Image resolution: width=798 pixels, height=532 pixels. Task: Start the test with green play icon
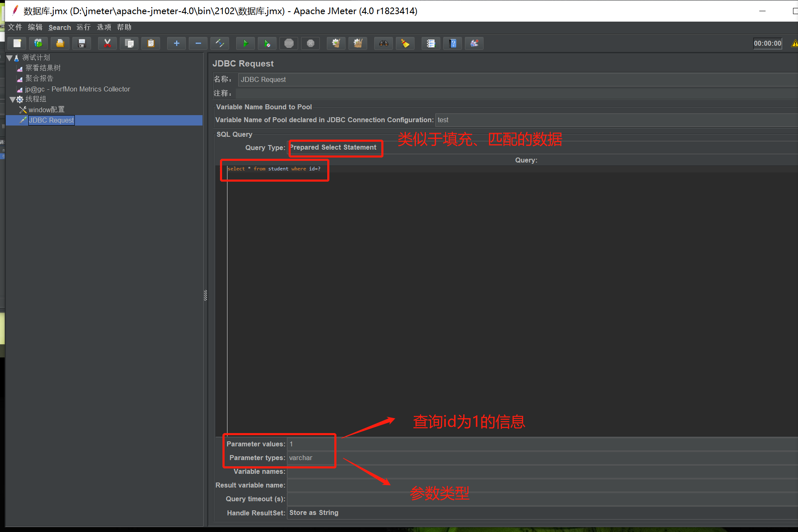[x=245, y=43]
